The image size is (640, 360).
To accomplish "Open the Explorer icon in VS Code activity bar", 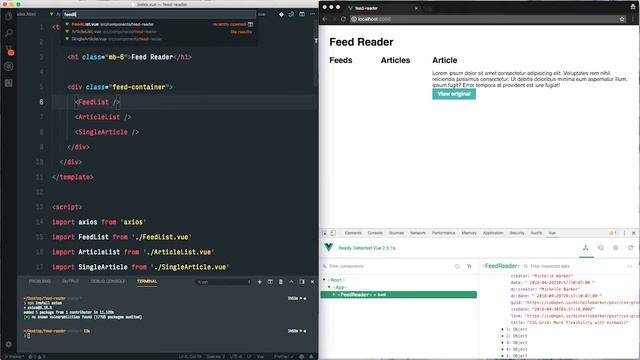I will 9,16.
